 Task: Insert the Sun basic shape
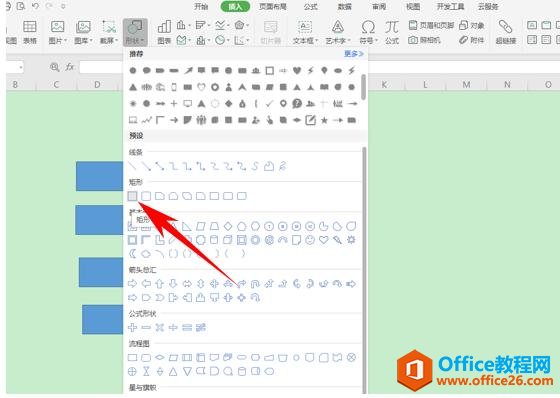click(x=351, y=240)
